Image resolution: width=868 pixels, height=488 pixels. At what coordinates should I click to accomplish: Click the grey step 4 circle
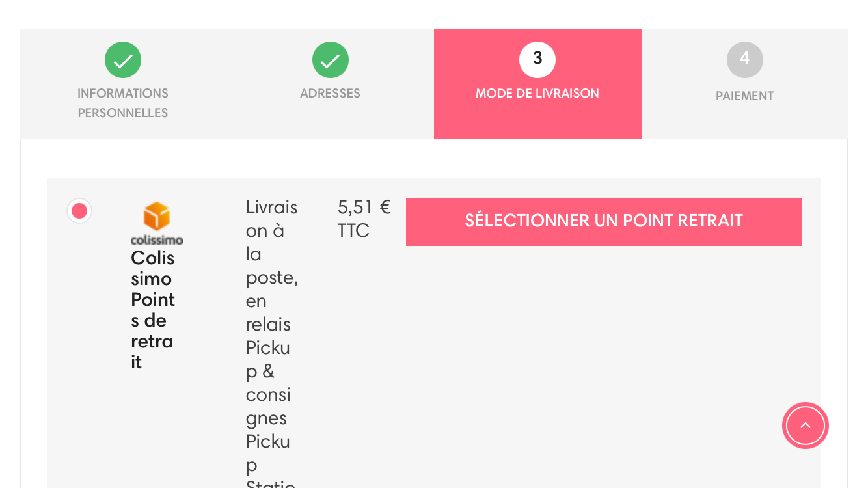pos(744,60)
